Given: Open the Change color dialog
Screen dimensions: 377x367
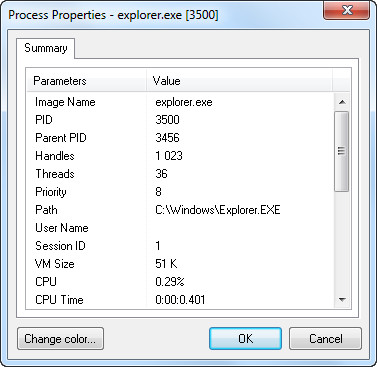Looking at the screenshot, I should [60, 339].
